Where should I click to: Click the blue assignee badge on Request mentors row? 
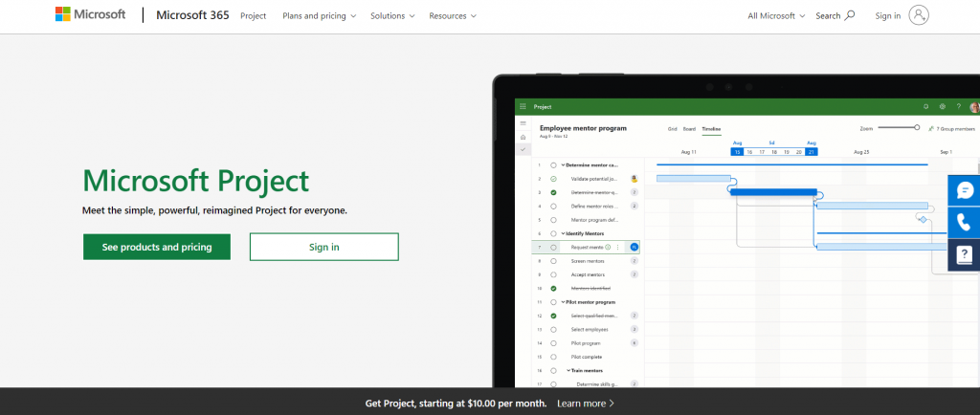point(635,247)
